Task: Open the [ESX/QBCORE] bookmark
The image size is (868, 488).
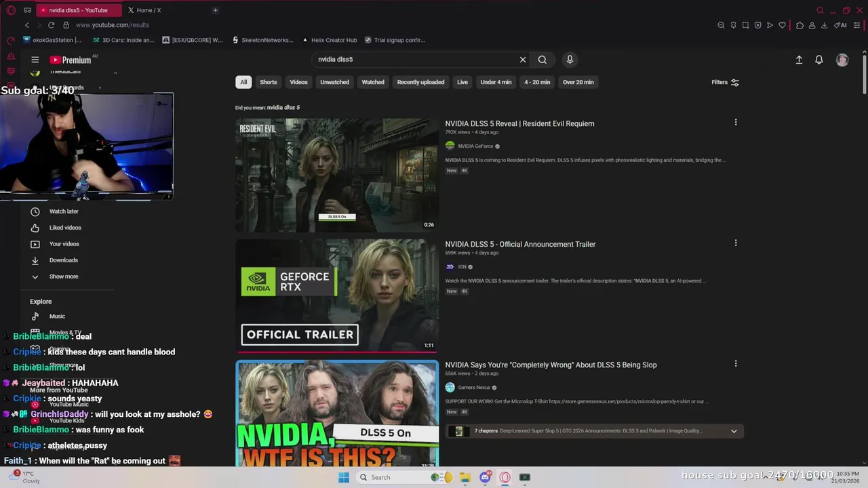Action: tap(193, 40)
